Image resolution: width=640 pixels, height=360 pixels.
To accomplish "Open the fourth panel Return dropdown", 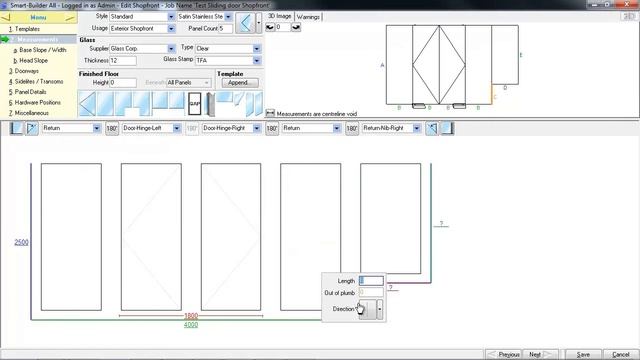I will coord(336,128).
